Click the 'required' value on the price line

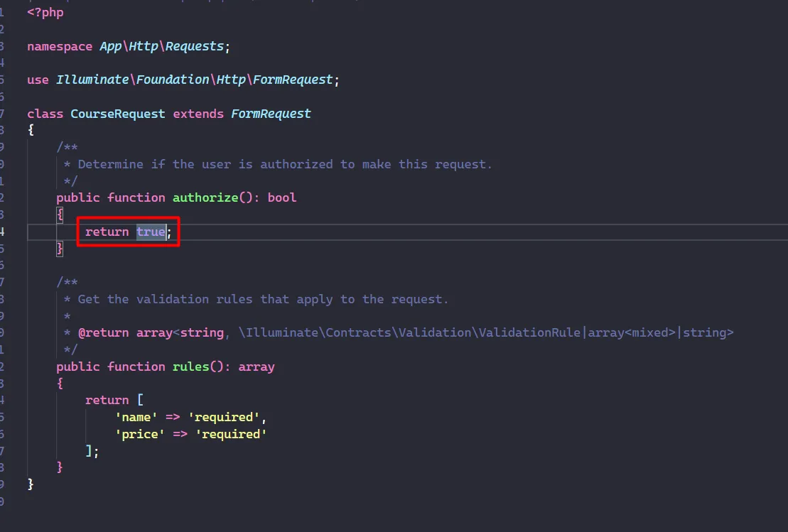click(x=234, y=433)
